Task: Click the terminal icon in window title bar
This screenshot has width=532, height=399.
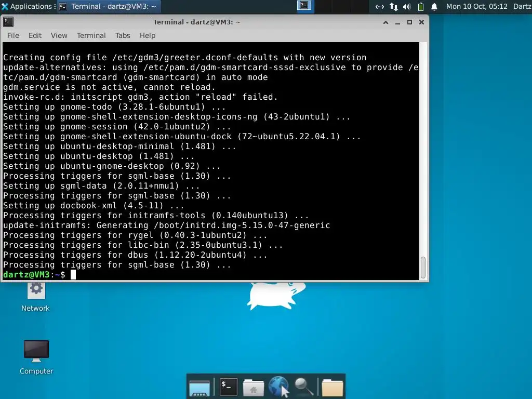Action: [x=8, y=22]
